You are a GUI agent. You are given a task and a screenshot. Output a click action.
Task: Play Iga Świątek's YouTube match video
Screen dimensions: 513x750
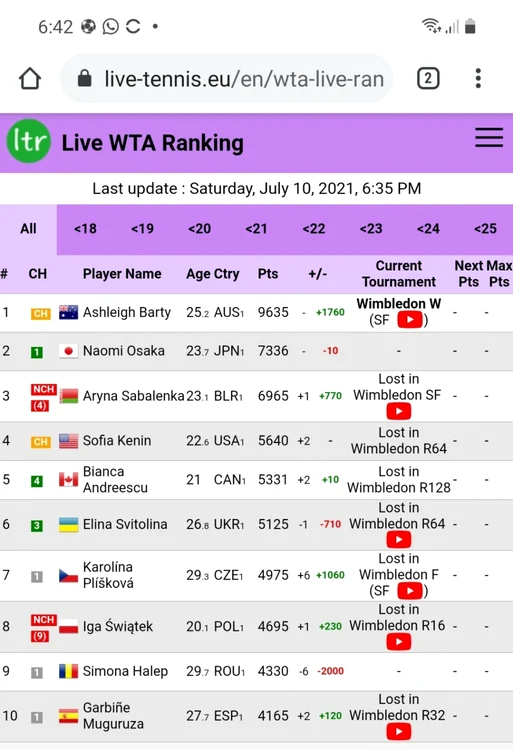click(398, 641)
